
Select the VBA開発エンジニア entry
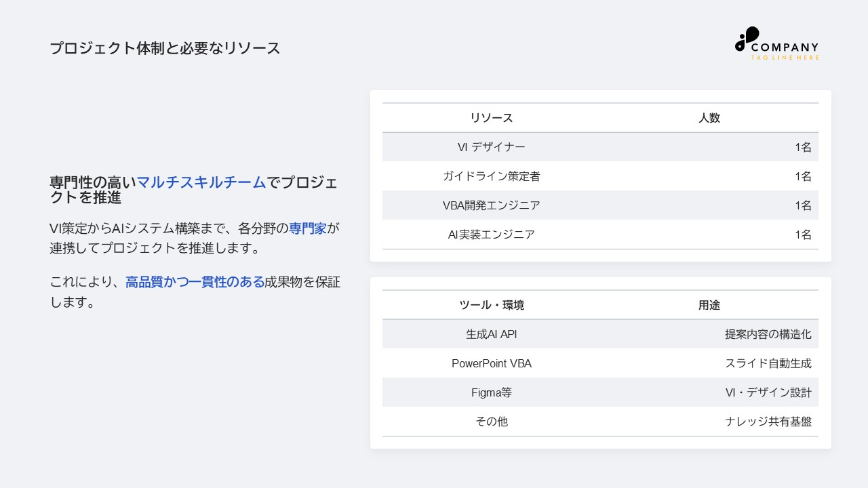pos(491,205)
